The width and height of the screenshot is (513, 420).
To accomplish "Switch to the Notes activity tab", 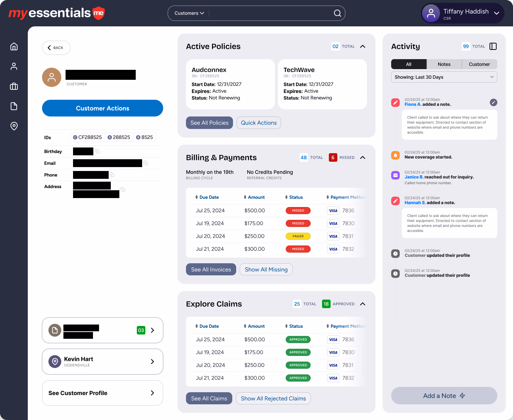I will [x=444, y=64].
